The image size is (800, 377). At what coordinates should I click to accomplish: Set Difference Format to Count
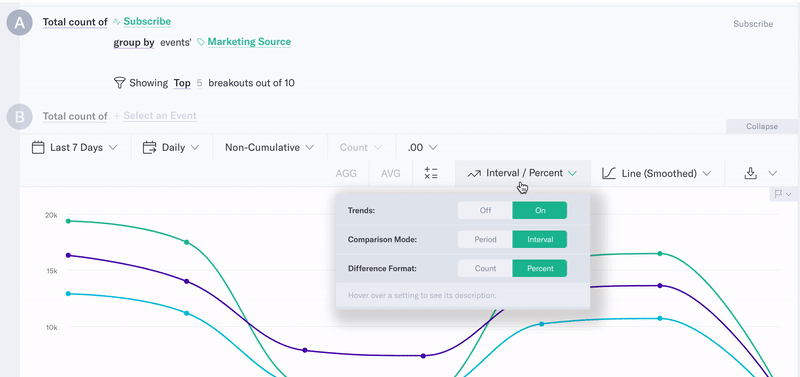coord(485,268)
